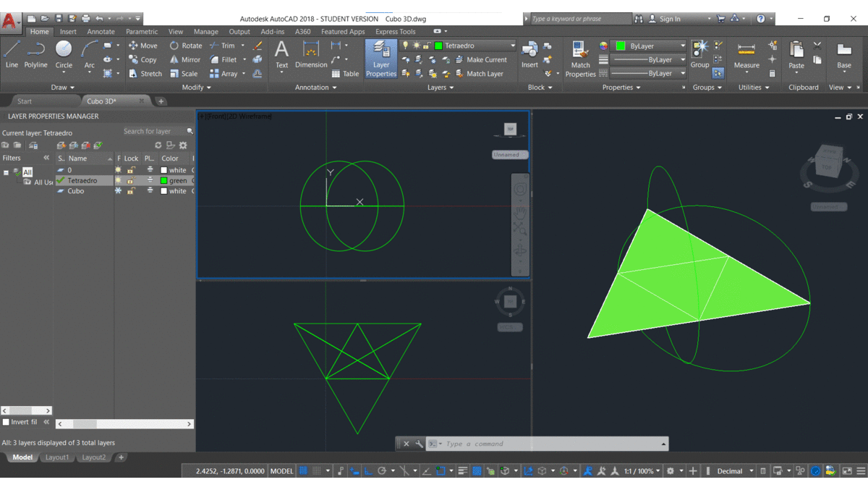The height and width of the screenshot is (490, 868).
Task: Select the Arc tool
Action: (x=89, y=55)
